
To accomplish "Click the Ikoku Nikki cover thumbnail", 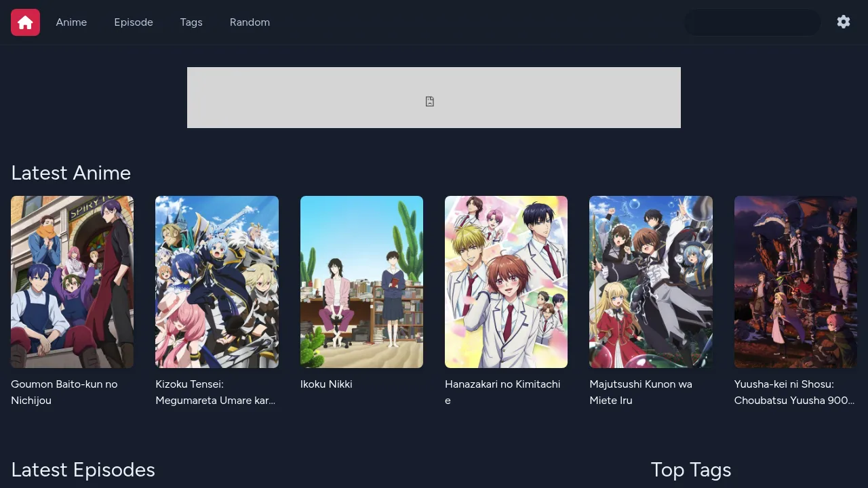I will click(361, 281).
